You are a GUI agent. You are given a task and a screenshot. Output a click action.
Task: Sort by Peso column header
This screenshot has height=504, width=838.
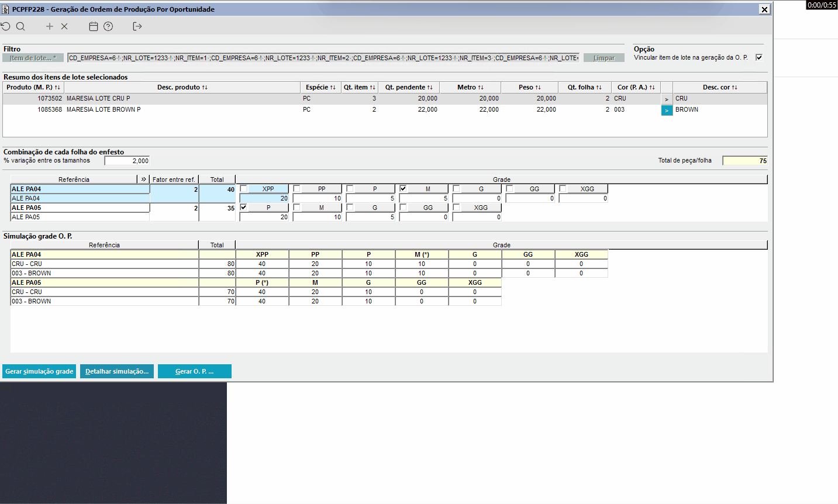(x=530, y=87)
